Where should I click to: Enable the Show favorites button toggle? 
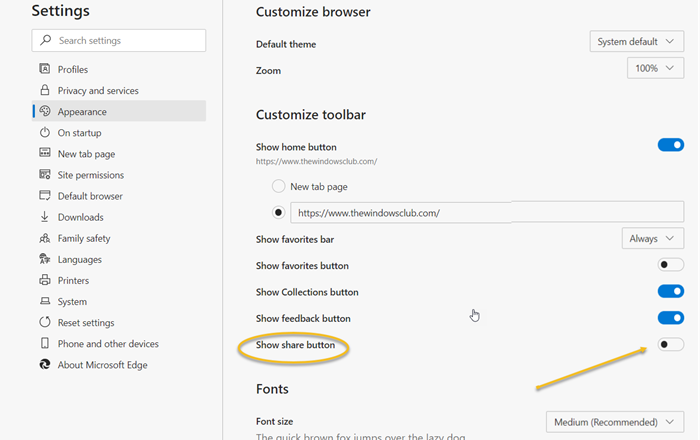pos(670,265)
